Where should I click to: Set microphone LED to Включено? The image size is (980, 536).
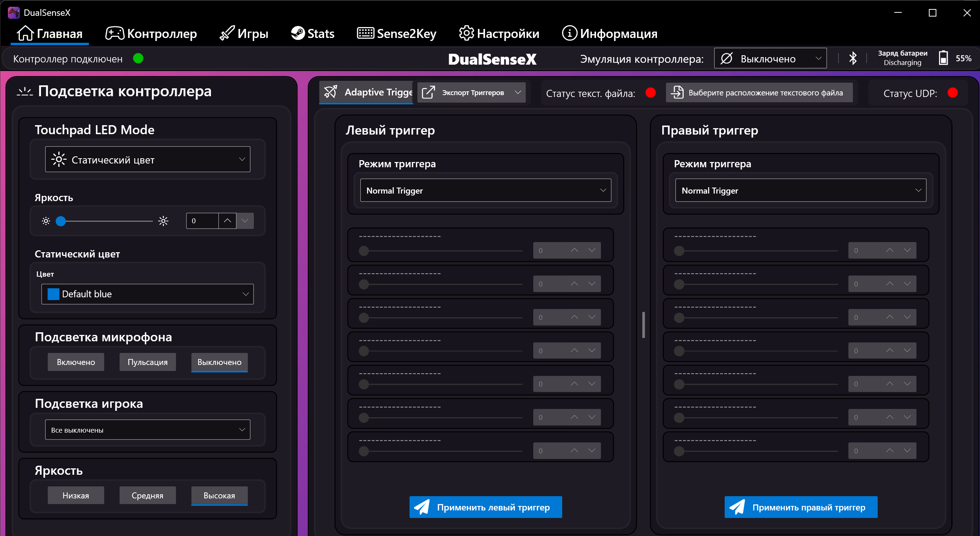(76, 362)
